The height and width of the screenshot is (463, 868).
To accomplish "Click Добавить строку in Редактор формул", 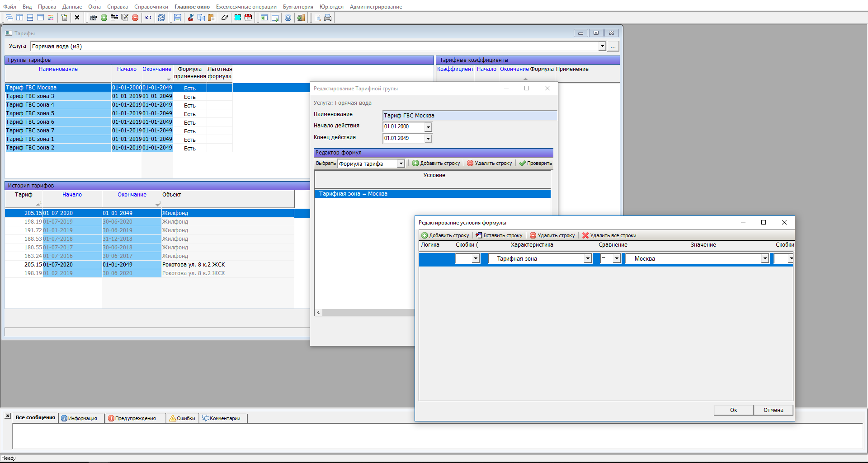I will pyautogui.click(x=436, y=164).
